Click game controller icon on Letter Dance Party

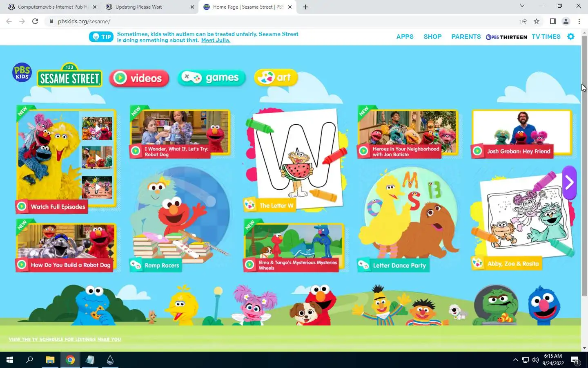363,265
